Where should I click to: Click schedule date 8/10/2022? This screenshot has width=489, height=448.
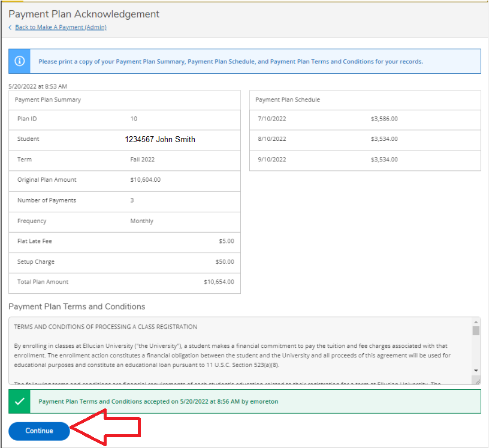pyautogui.click(x=272, y=139)
